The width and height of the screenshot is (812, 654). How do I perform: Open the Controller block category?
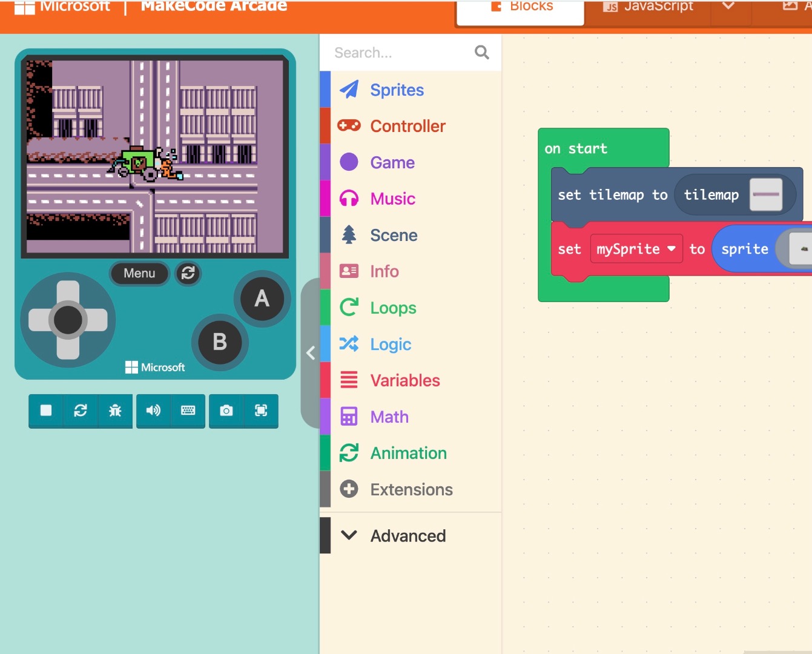click(x=408, y=126)
